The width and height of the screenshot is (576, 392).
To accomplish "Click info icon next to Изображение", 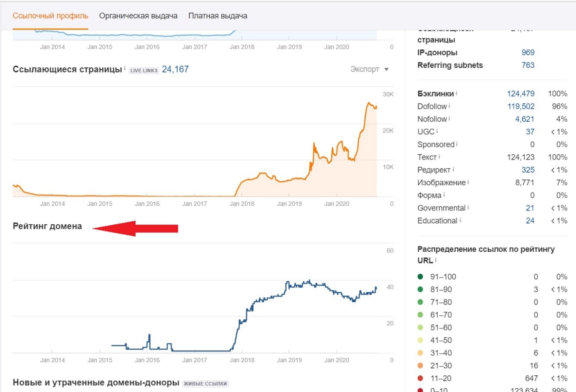I will tap(468, 182).
